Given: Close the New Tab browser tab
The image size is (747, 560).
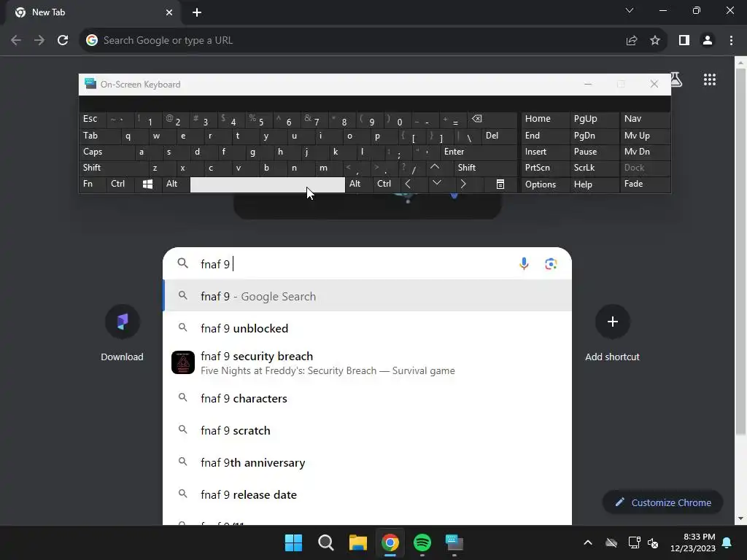Looking at the screenshot, I should [x=169, y=12].
